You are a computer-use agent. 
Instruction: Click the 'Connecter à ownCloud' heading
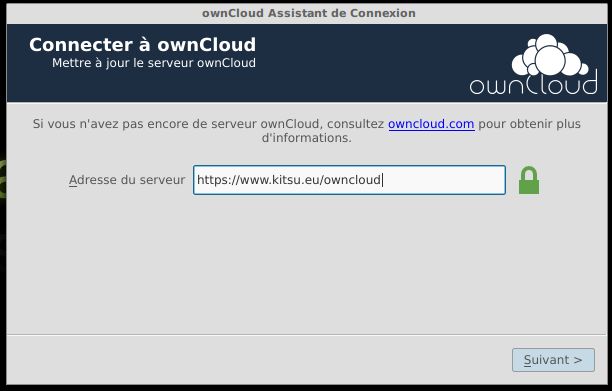click(x=142, y=45)
